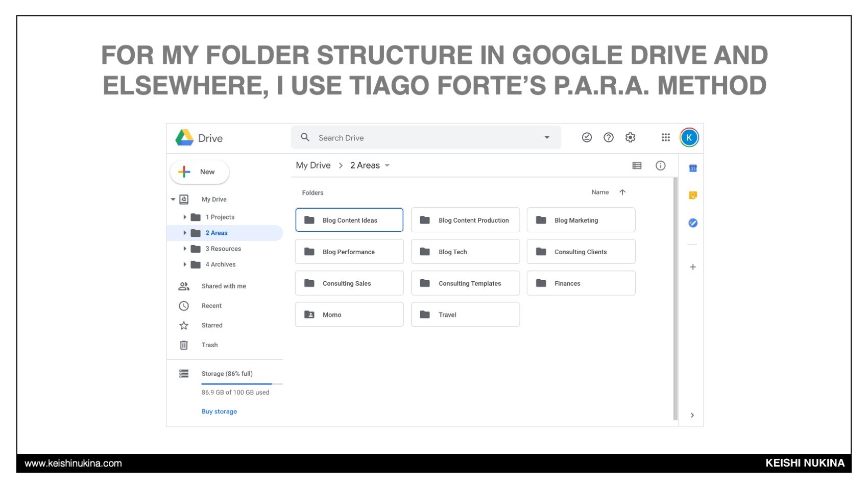Switch to list layout view icon
The image size is (868, 488).
(x=637, y=165)
